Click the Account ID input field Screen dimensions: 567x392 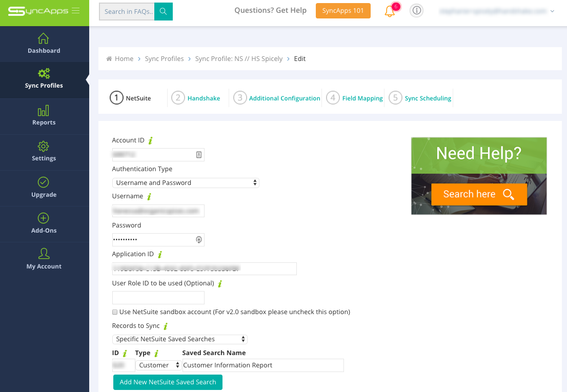[x=158, y=155]
